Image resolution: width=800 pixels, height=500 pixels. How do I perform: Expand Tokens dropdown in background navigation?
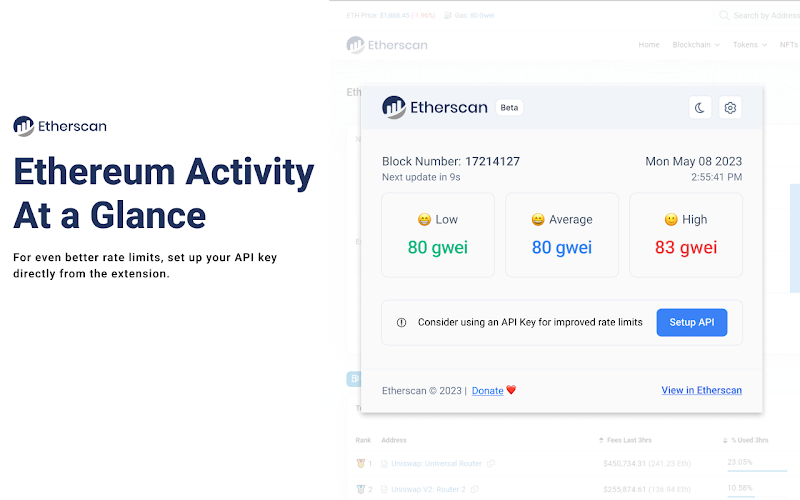750,45
